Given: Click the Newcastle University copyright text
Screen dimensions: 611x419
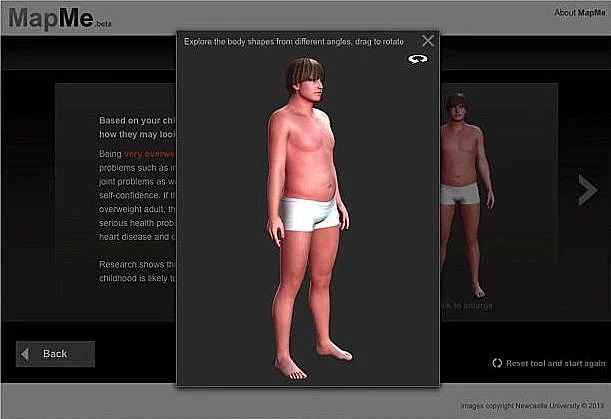Looking at the screenshot, I should pos(531,406).
